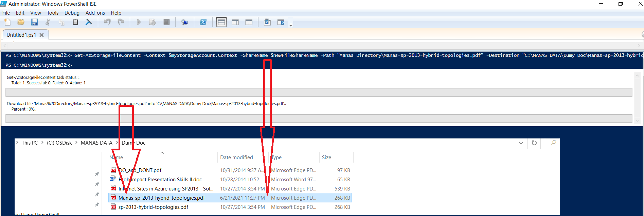This screenshot has width=644, height=216.
Task: Maximize the script pane layout icon
Action: [x=249, y=22]
